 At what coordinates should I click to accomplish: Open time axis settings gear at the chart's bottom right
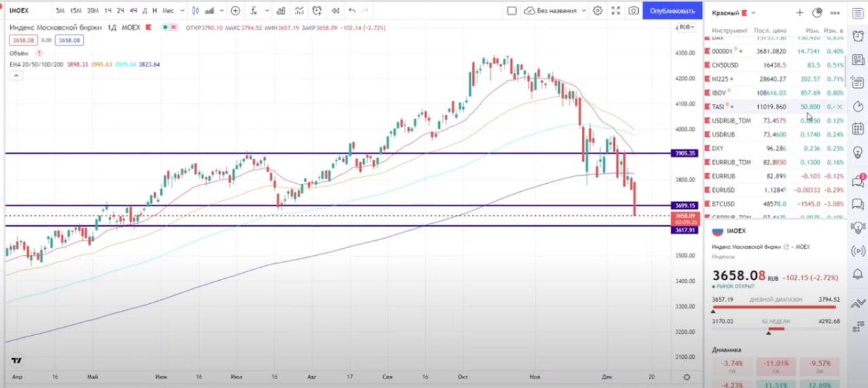[686, 376]
